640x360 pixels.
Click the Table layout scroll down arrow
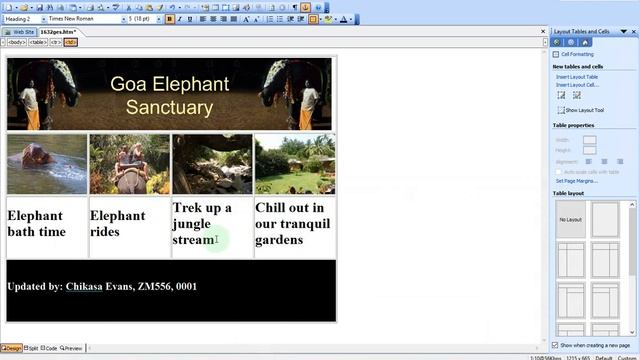632,332
